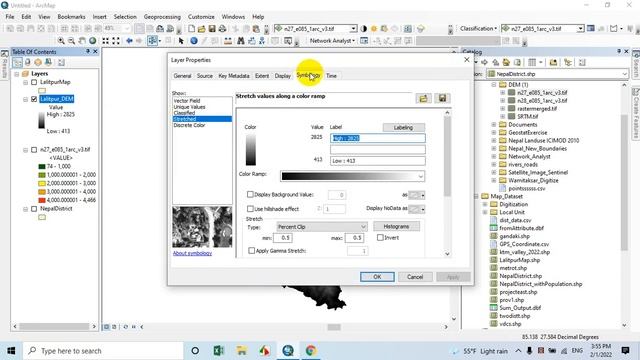This screenshot has height=360, width=640.
Task: Uncheck the Lalitpur_DEM layer
Action: (34, 99)
